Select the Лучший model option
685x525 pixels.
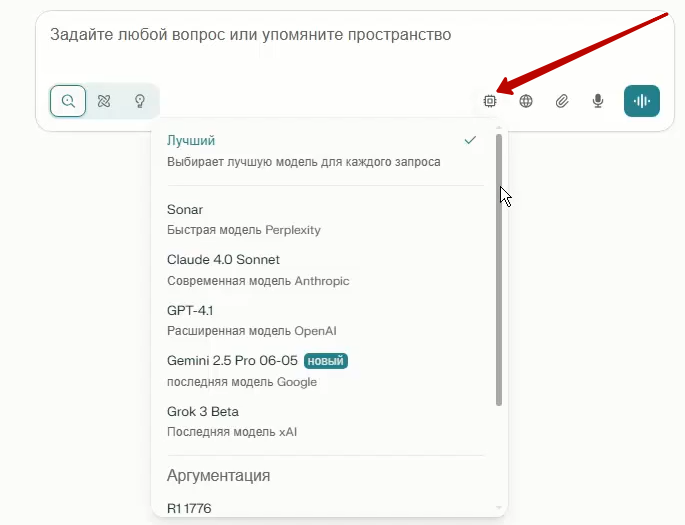(x=325, y=151)
